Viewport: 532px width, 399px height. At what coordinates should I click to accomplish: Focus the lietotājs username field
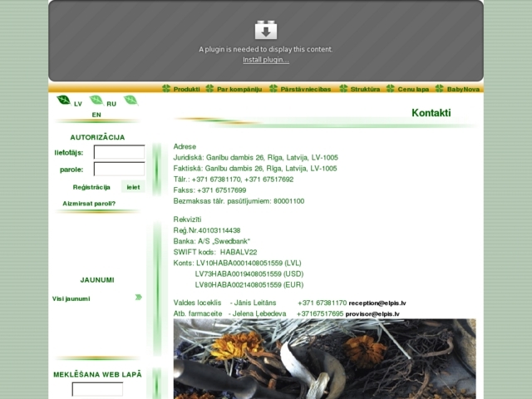click(x=119, y=152)
